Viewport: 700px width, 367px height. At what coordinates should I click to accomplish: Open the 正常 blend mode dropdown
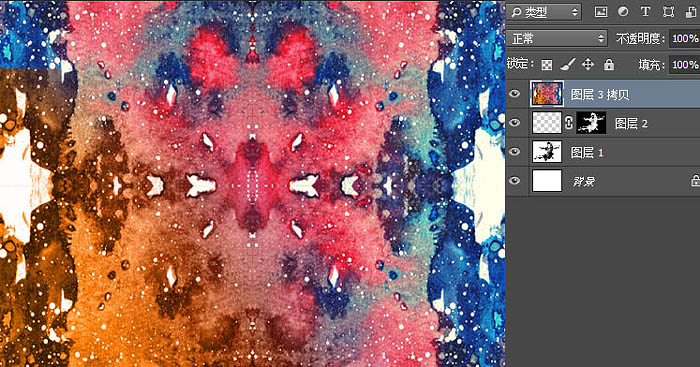pos(557,38)
